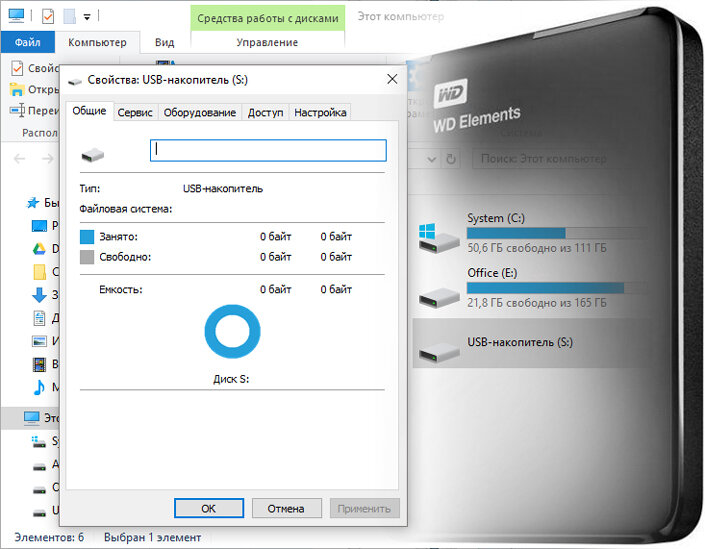Image resolution: width=705 pixels, height=549 pixels.
Task: Select the USB-накопитель (S:) drive item
Action: [531, 344]
